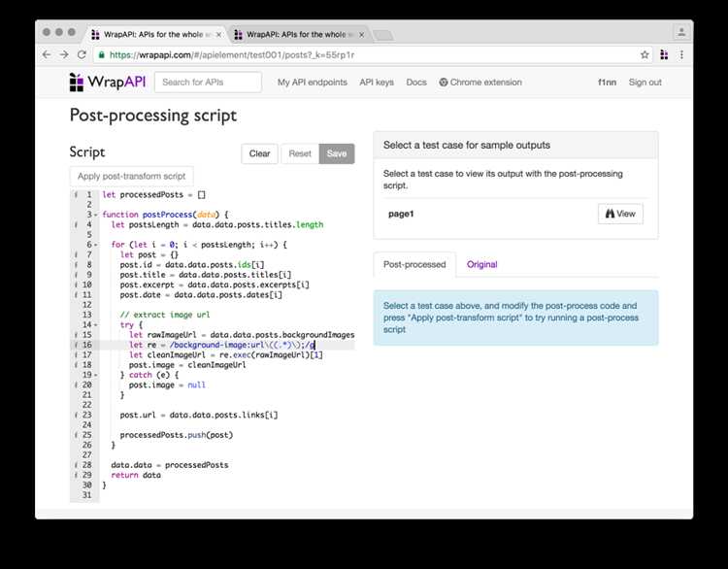
Task: Select the Post-processed tab
Action: point(414,264)
